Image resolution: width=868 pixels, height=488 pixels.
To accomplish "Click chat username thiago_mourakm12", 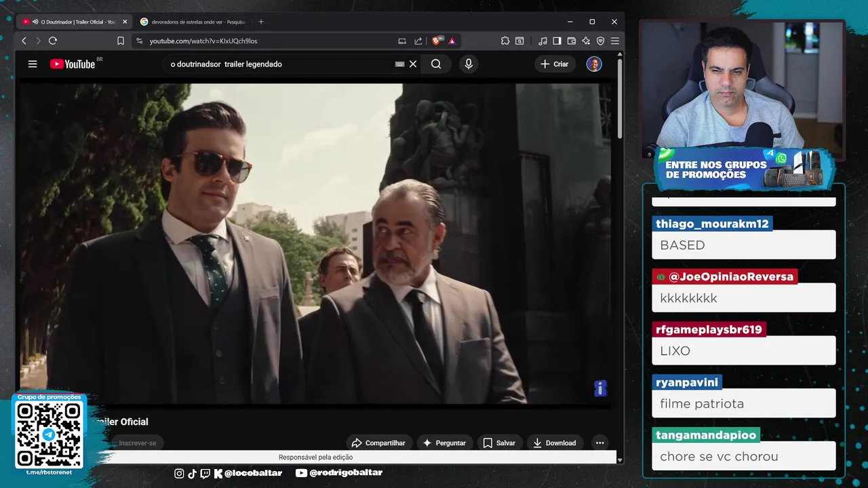I will pos(712,224).
